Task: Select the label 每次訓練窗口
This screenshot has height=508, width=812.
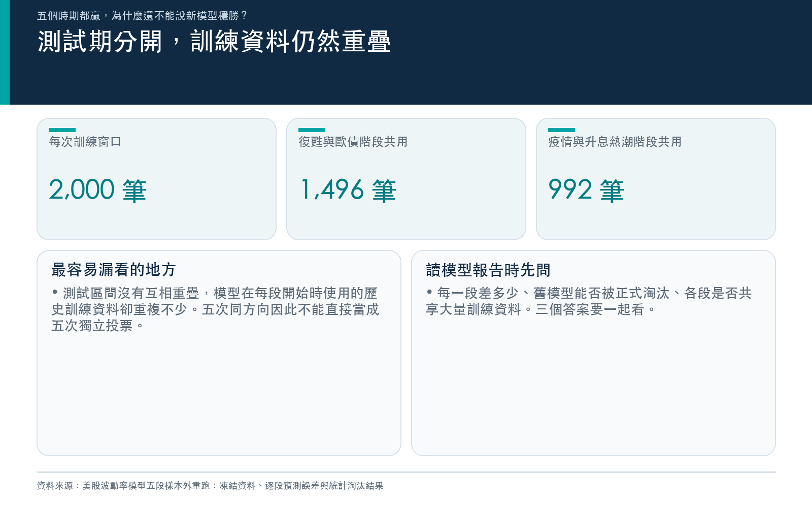Action: pyautogui.click(x=85, y=142)
